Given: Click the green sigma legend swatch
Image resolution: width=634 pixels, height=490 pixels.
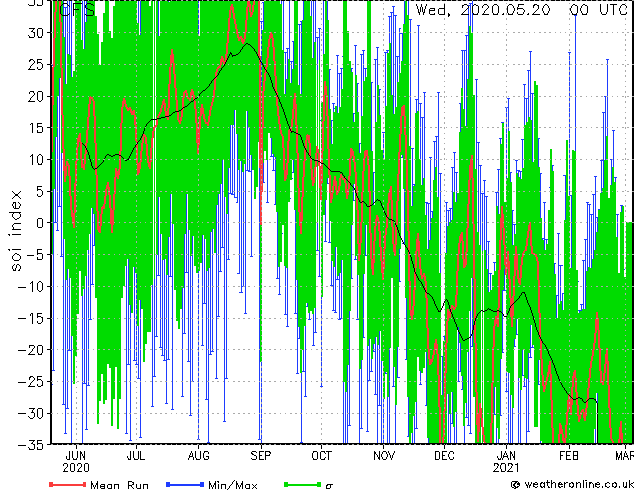Looking at the screenshot, I should click(x=303, y=484).
